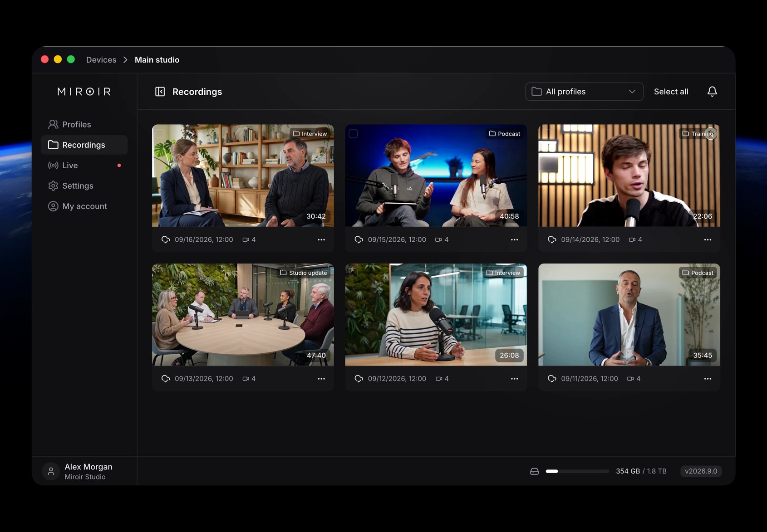Screen dimensions: 767x532
Task: Open more options for 09/14/2026 recording
Action: pyautogui.click(x=708, y=239)
